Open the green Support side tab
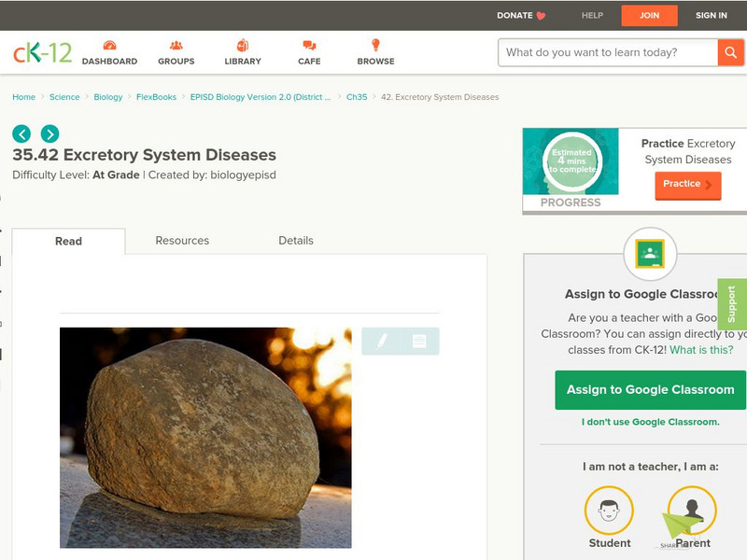 [x=732, y=304]
